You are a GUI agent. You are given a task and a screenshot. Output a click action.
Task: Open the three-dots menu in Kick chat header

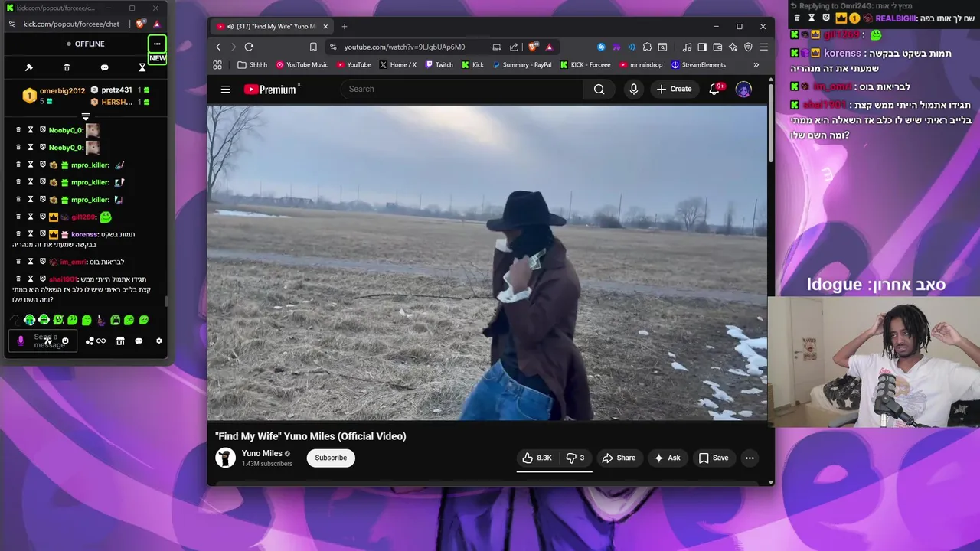coord(157,44)
